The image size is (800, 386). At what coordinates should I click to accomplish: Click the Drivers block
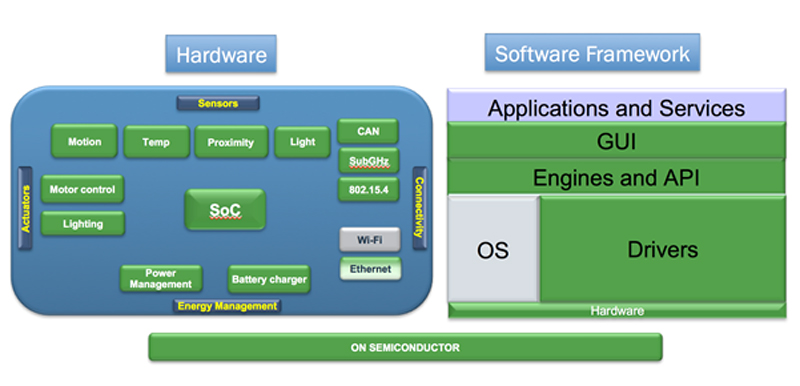click(663, 249)
